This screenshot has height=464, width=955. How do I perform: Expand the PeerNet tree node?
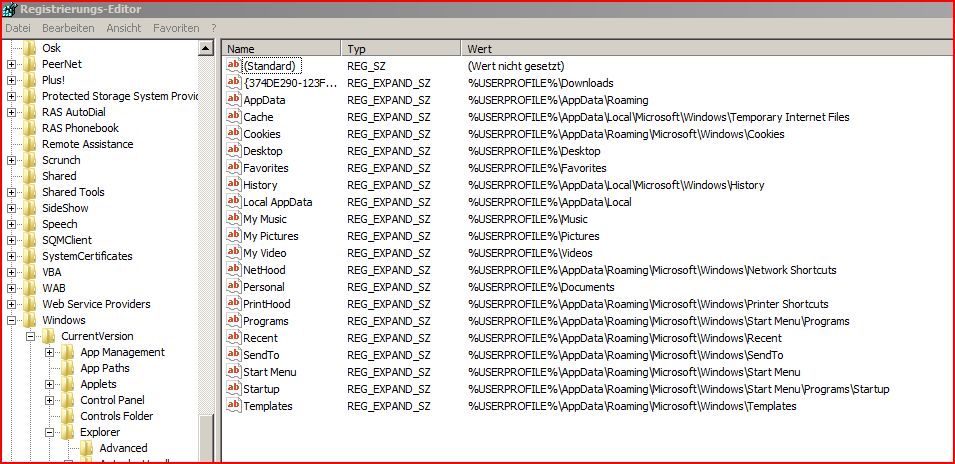click(x=11, y=64)
